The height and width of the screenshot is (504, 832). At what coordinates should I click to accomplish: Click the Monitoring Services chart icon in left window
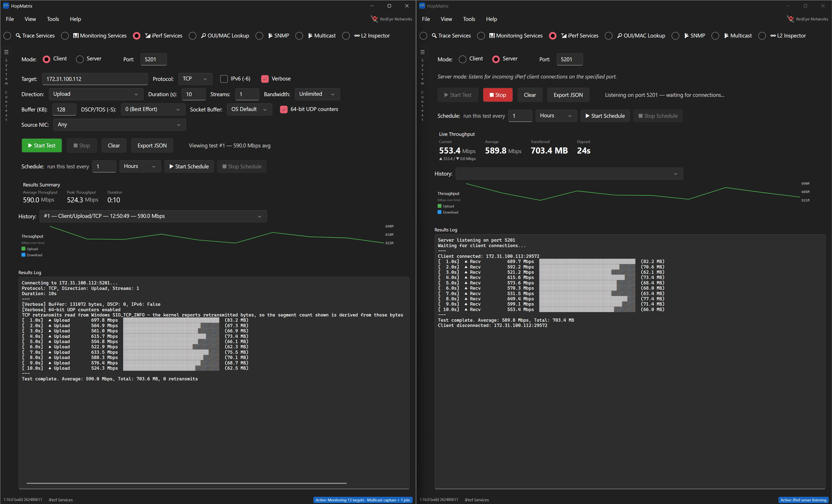click(x=76, y=35)
